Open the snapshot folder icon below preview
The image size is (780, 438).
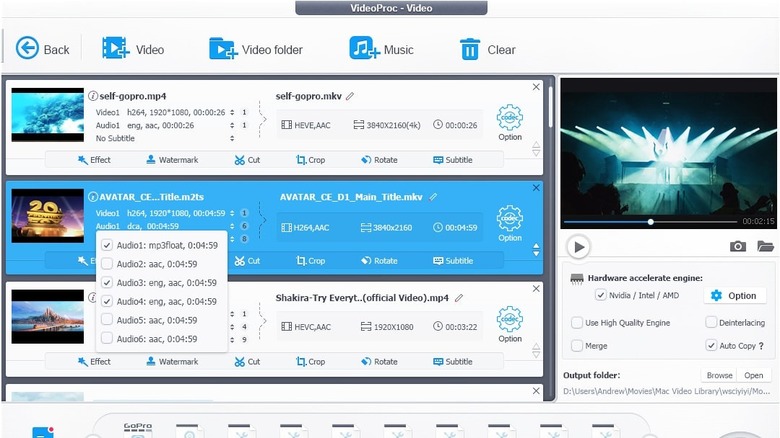[765, 247]
